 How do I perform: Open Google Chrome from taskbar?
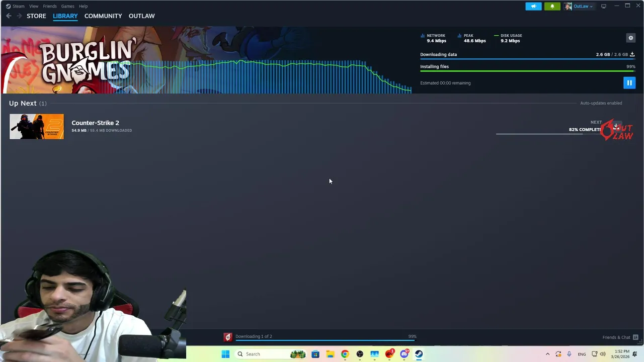[345, 354]
